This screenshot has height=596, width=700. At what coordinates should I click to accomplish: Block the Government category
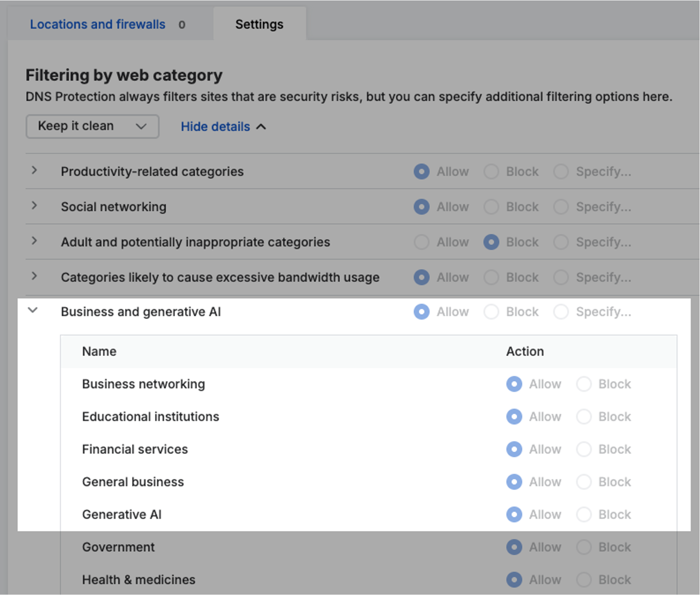[584, 547]
